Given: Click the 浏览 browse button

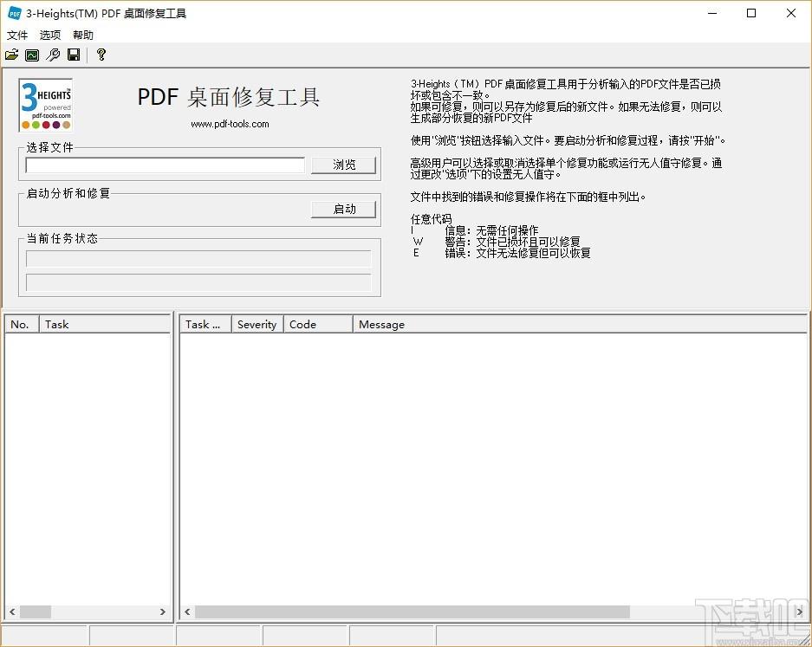Looking at the screenshot, I should pos(344,165).
